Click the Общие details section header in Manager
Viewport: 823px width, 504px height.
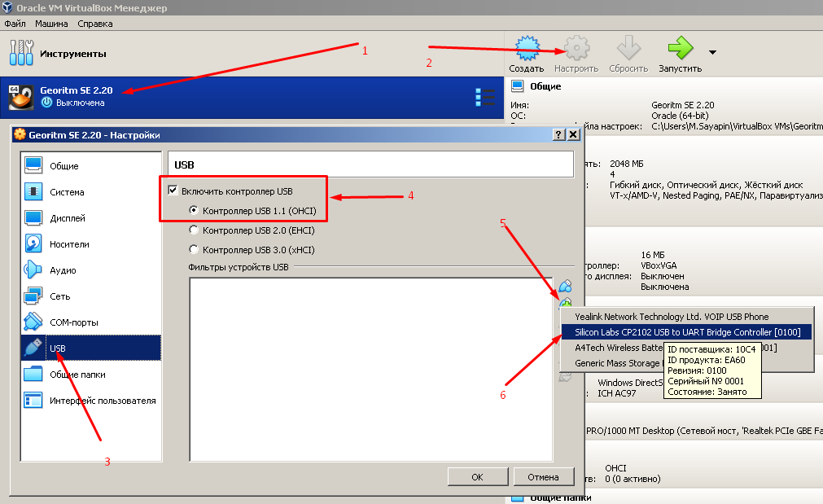coord(545,86)
